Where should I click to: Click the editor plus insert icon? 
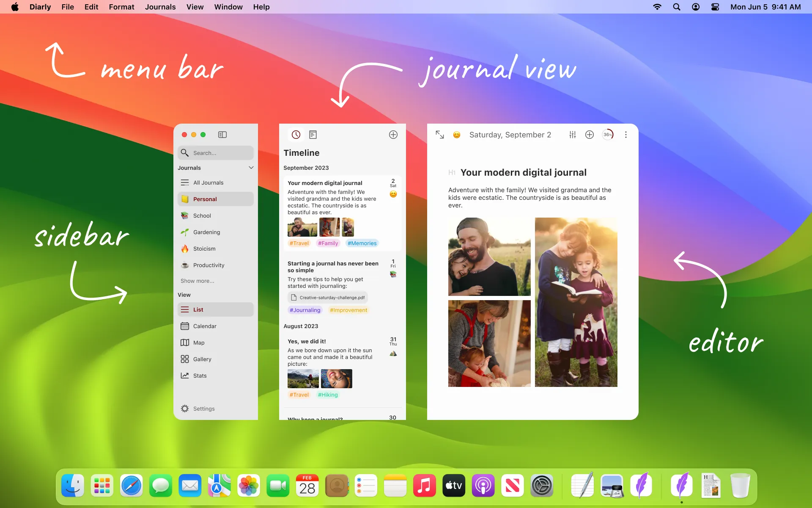coord(590,135)
